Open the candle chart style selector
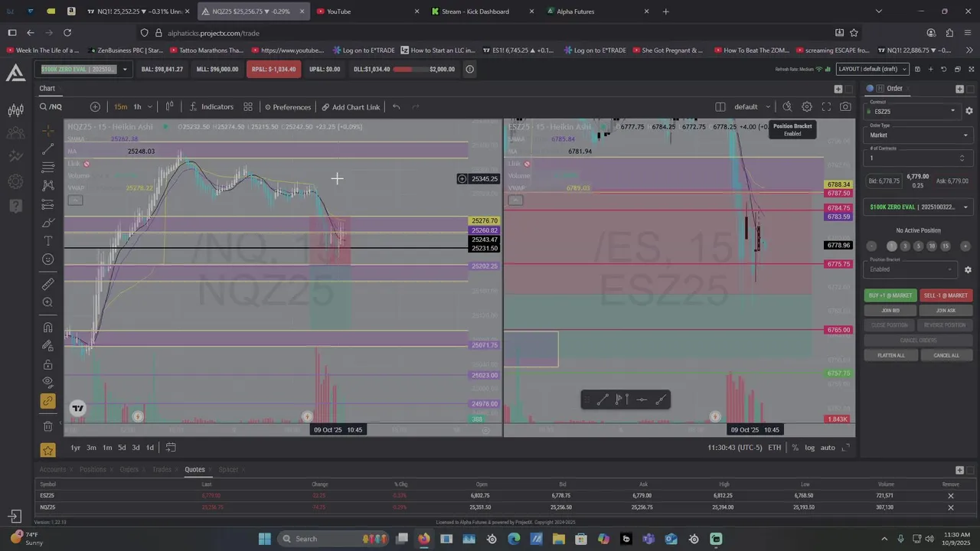980x551 pixels. (x=170, y=106)
